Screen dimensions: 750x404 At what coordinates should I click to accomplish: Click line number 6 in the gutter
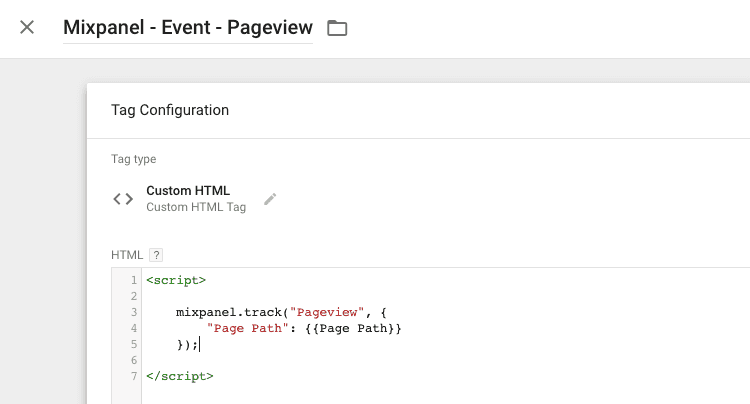click(134, 360)
